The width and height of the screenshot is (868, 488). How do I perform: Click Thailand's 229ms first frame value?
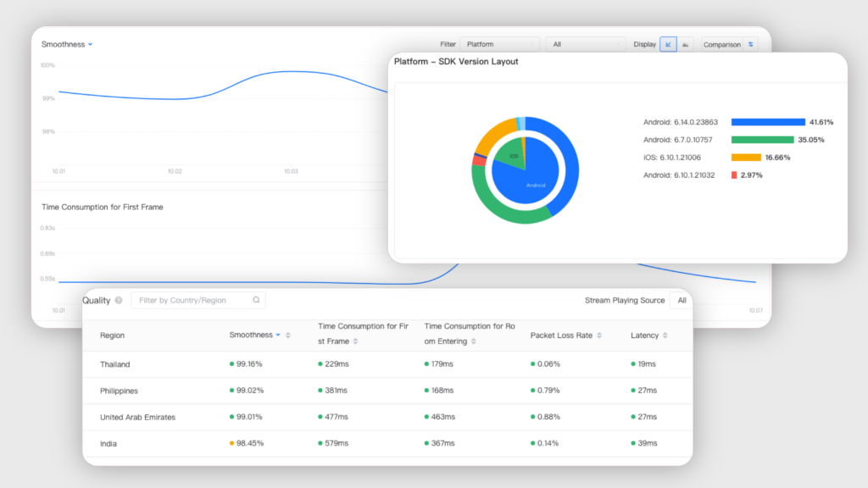click(x=337, y=364)
